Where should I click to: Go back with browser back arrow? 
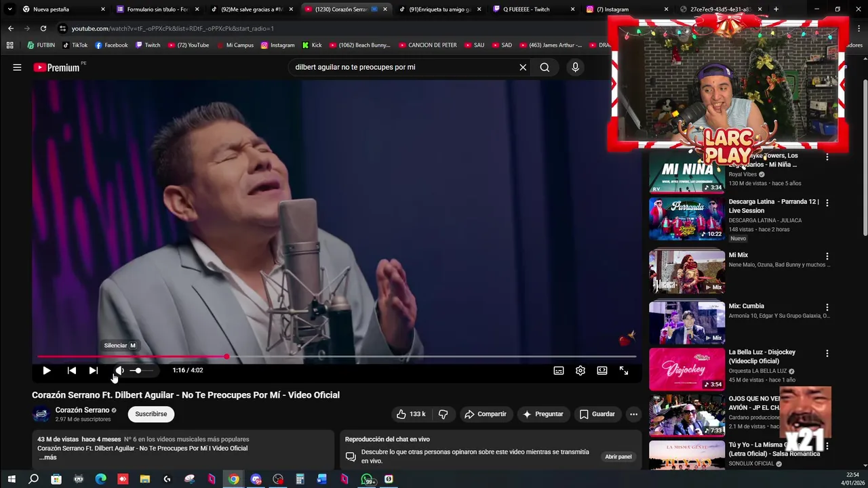click(11, 28)
